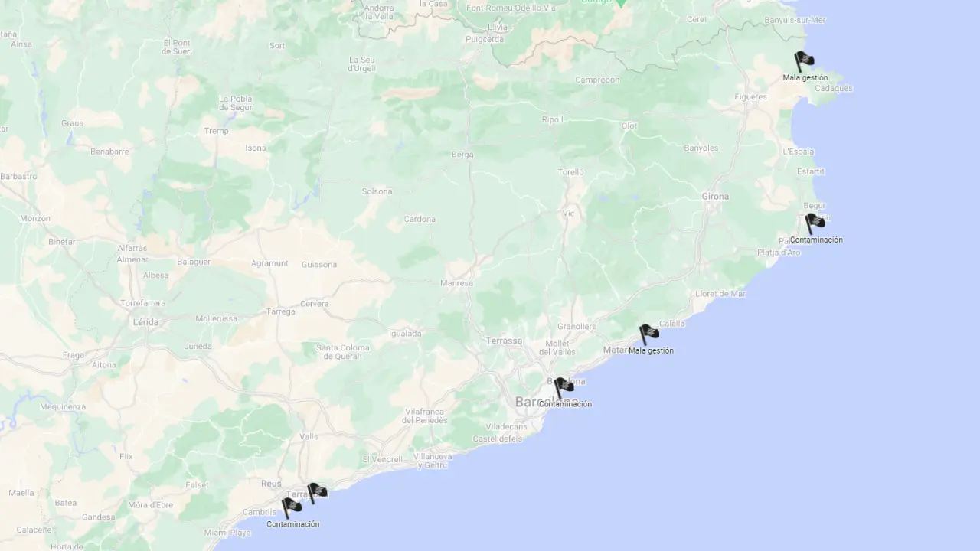Click the Figueres town label
The image size is (980, 551).
click(750, 97)
